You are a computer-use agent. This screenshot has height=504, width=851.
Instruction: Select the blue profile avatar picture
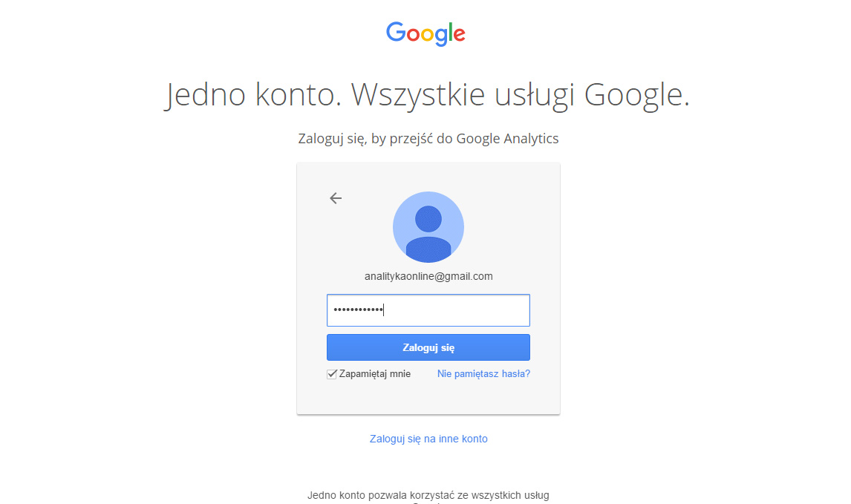428,227
